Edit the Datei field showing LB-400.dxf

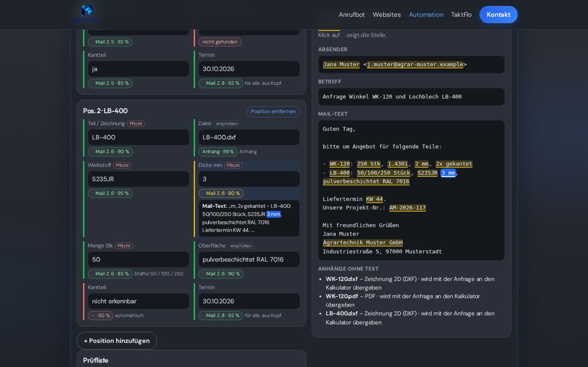pos(249,137)
